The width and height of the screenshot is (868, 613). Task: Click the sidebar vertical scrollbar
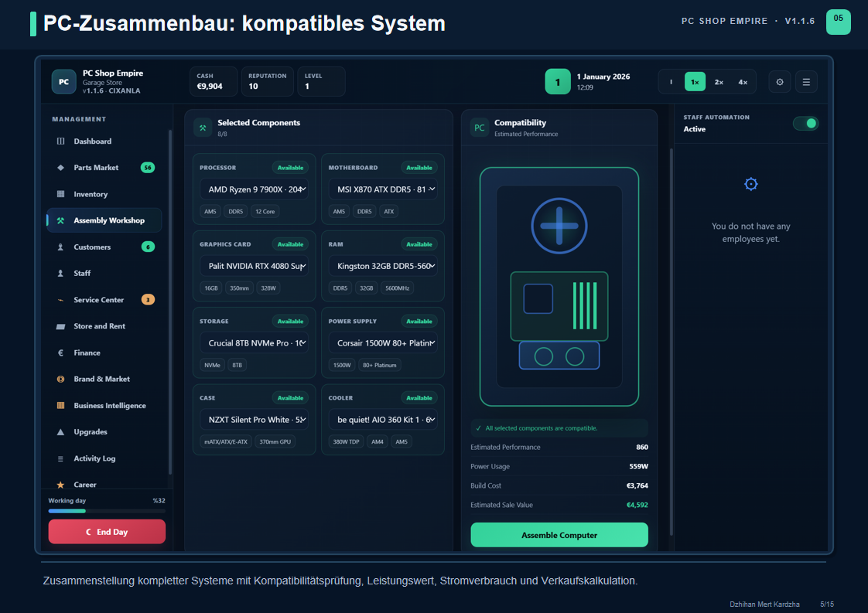pos(170,302)
